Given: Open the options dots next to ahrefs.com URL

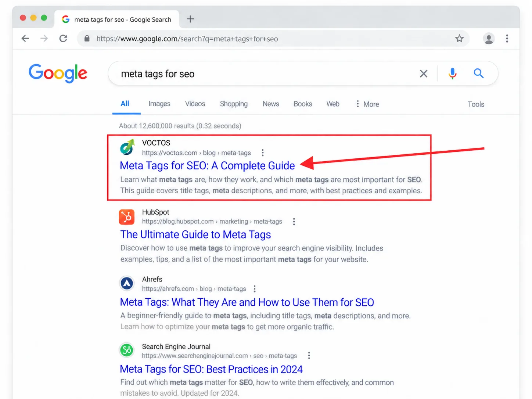Looking at the screenshot, I should pos(255,289).
